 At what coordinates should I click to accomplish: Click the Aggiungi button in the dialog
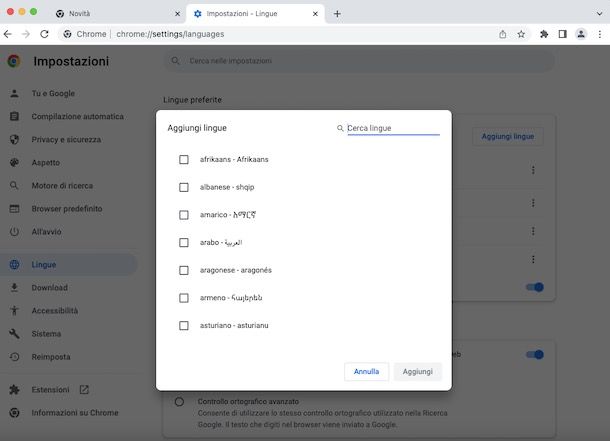417,371
